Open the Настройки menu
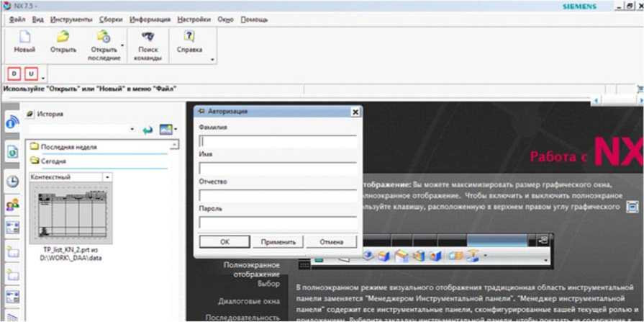 (x=194, y=19)
